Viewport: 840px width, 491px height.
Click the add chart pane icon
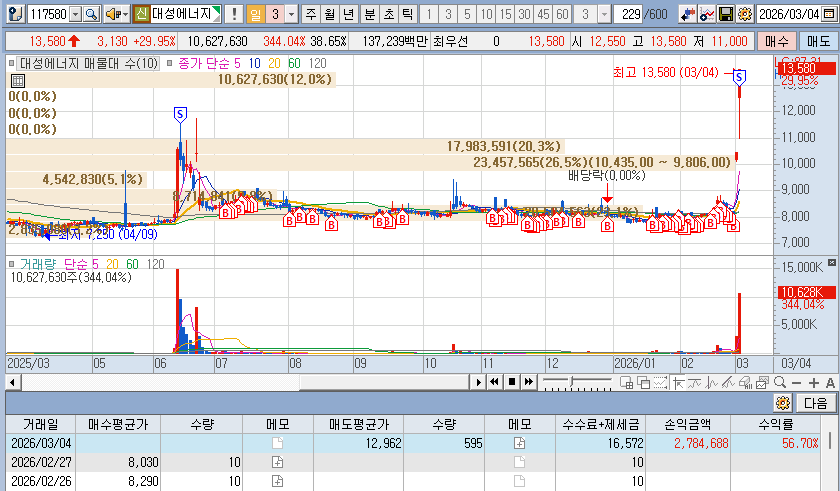pyautogui.click(x=626, y=382)
